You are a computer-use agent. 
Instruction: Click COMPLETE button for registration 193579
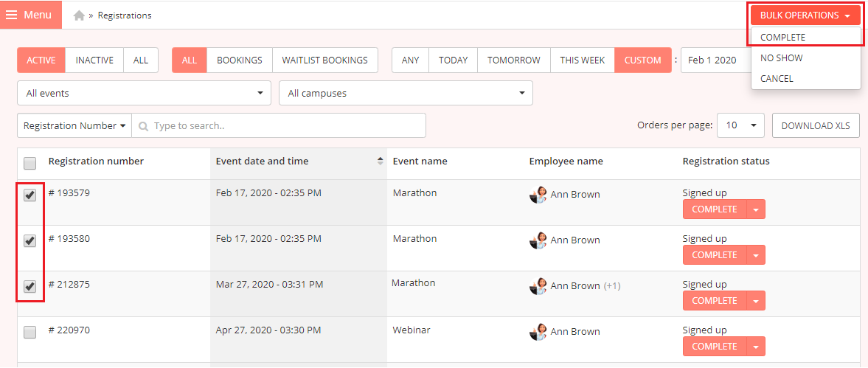[715, 209]
